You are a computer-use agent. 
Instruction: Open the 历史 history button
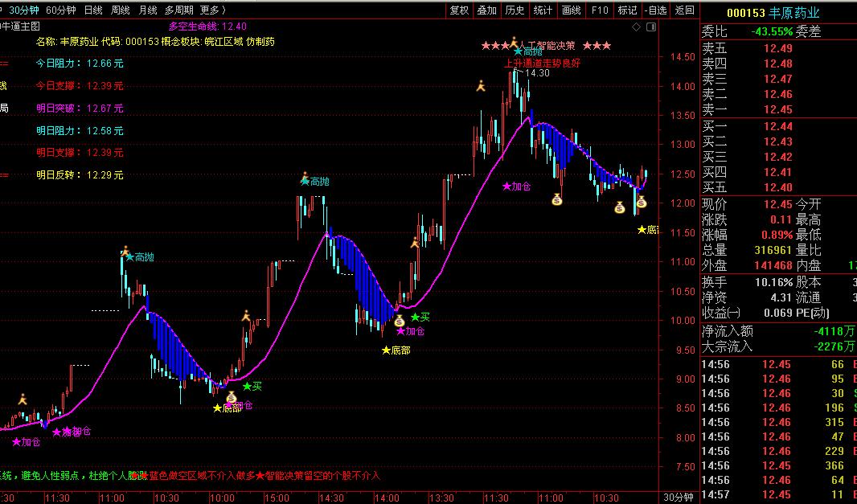(x=515, y=10)
